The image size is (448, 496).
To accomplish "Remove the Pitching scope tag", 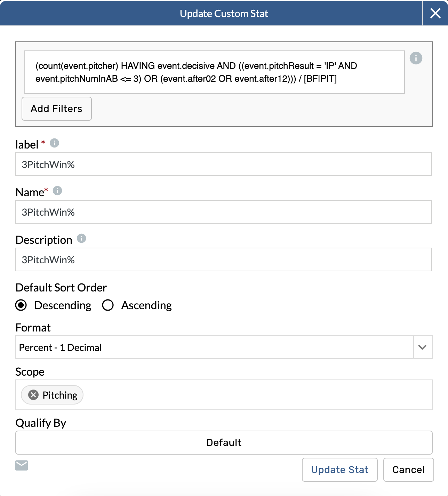I will (33, 395).
